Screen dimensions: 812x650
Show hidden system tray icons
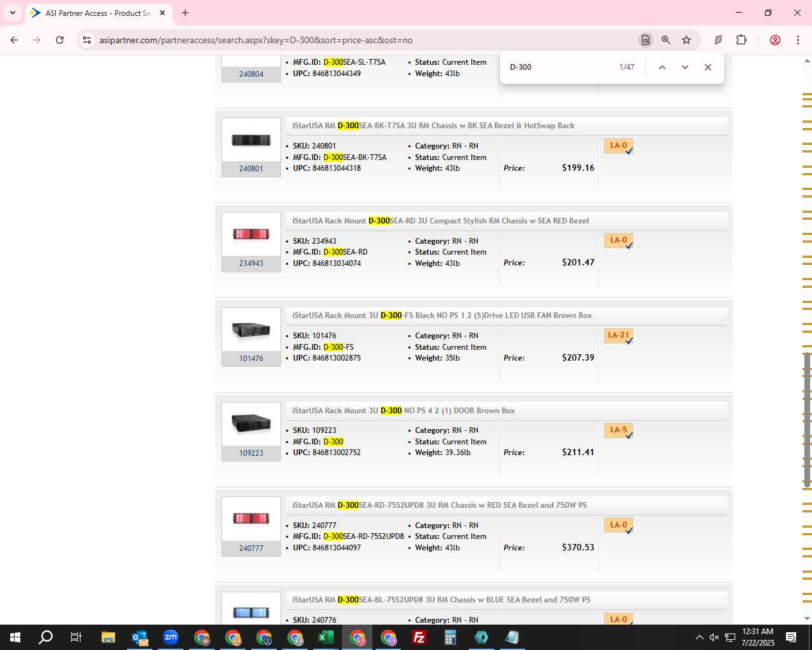coord(699,637)
